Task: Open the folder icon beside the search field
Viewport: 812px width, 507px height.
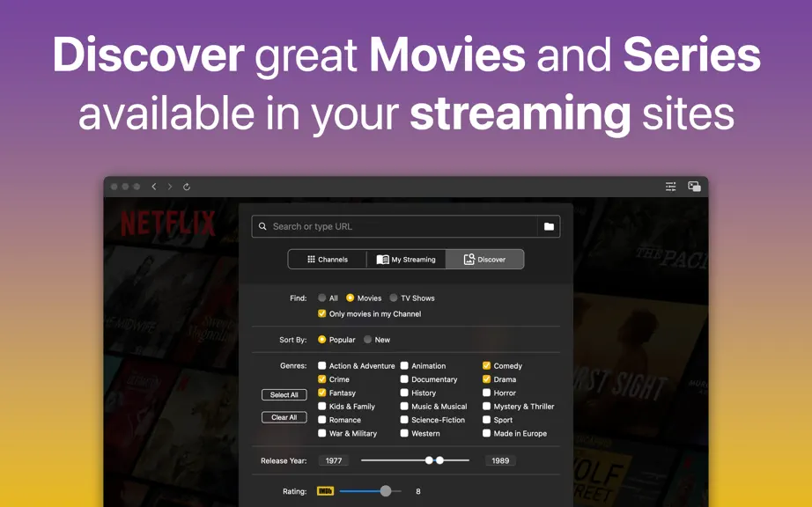Action: [549, 226]
